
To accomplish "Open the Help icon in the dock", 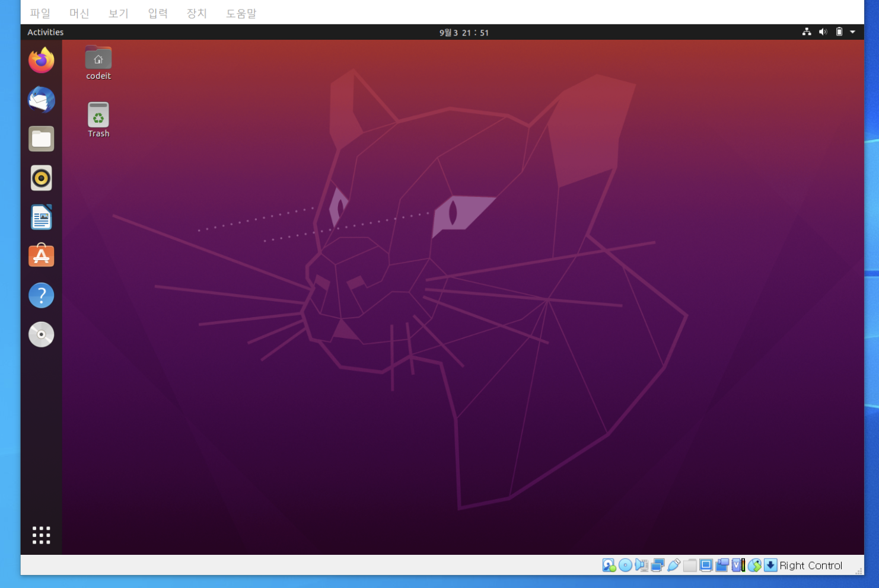I will 41,295.
